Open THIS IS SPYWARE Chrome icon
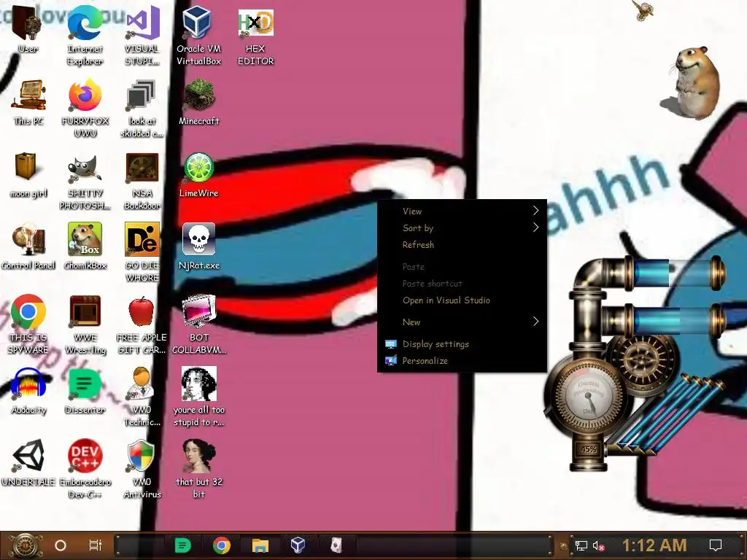747x560 pixels. [x=28, y=324]
